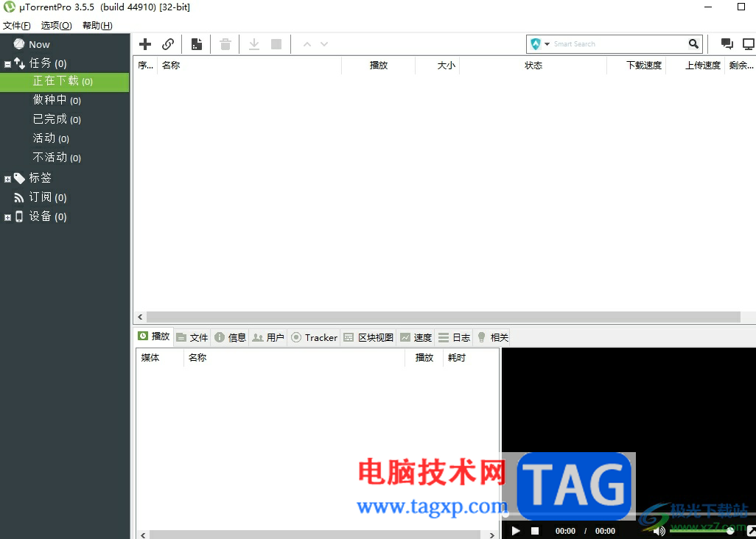This screenshot has height=539, width=756.
Task: Open the 选项(O) menu
Action: coord(57,26)
